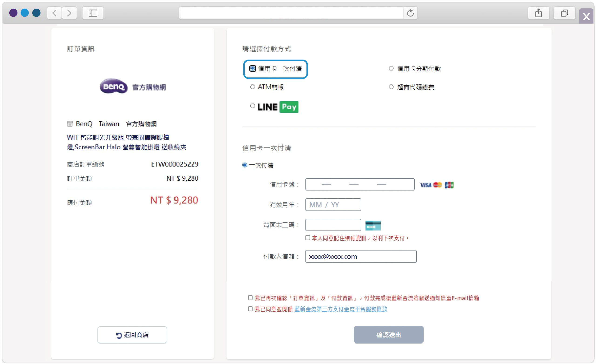
Task: Click the 返回商店 button
Action: click(132, 335)
